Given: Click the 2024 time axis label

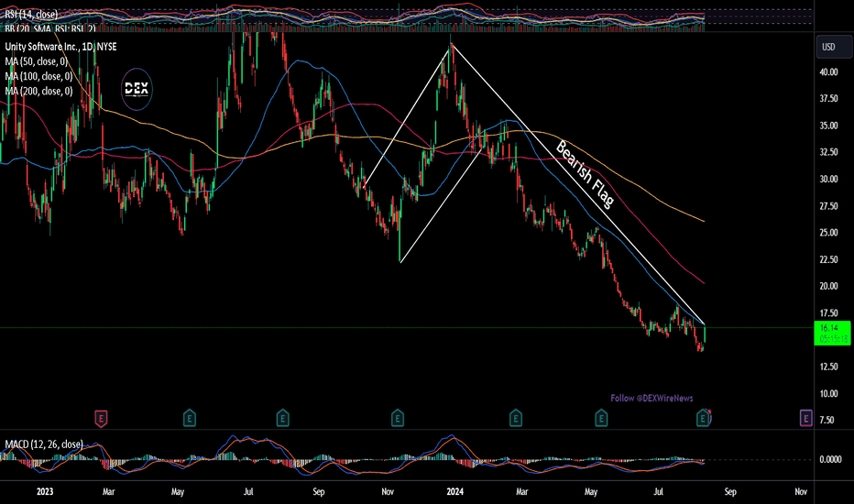Looking at the screenshot, I should [454, 491].
